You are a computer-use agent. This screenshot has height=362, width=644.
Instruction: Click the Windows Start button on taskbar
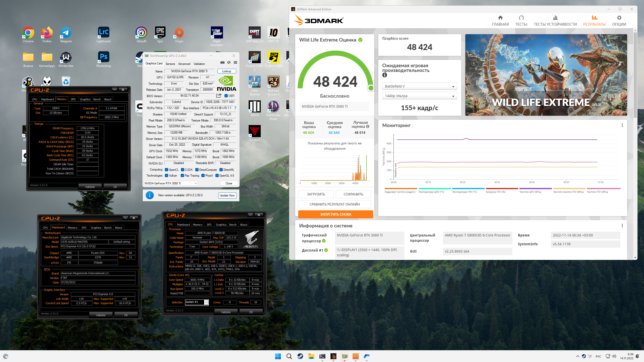[278, 356]
